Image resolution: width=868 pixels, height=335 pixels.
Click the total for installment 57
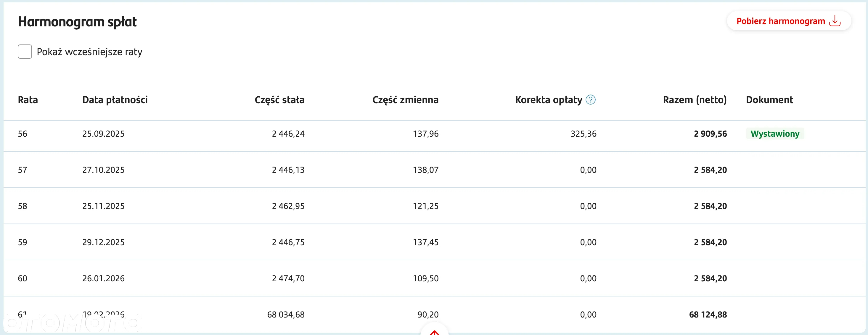pos(710,170)
